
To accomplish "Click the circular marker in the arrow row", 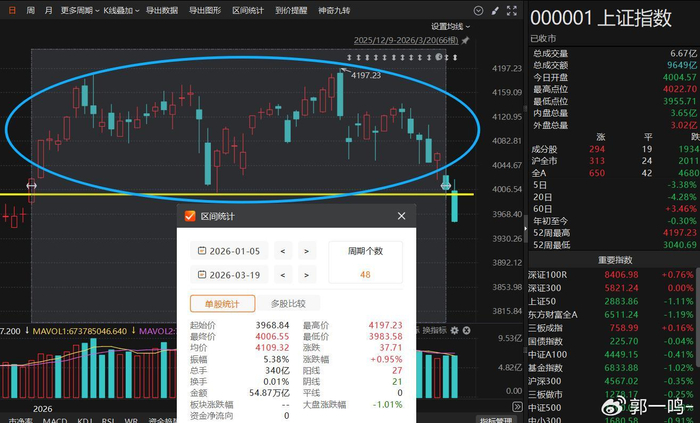I will pos(438,57).
